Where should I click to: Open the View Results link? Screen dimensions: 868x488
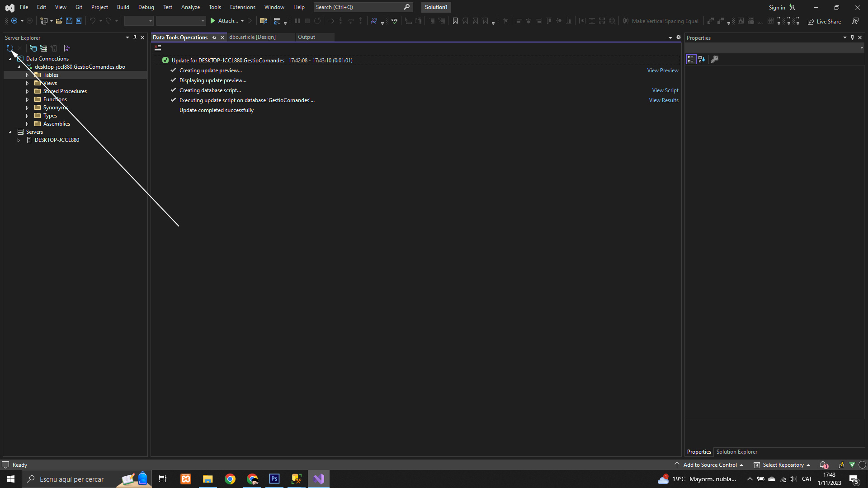[664, 100]
